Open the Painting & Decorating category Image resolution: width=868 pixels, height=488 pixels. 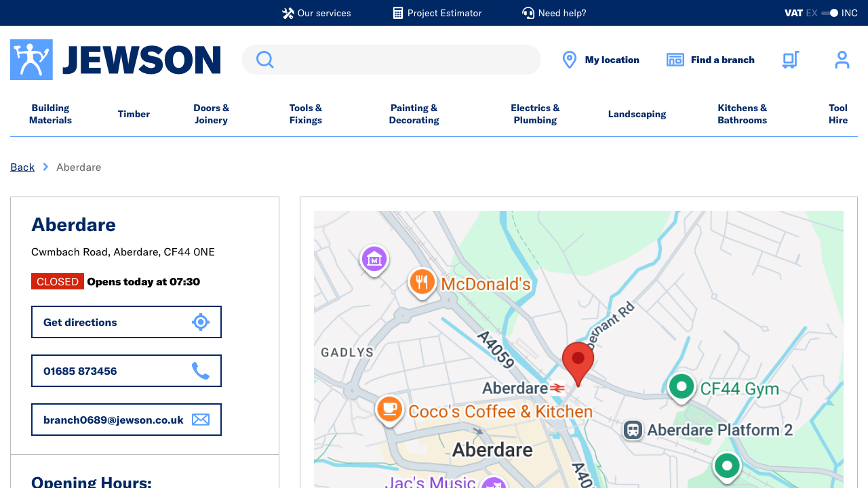point(414,114)
